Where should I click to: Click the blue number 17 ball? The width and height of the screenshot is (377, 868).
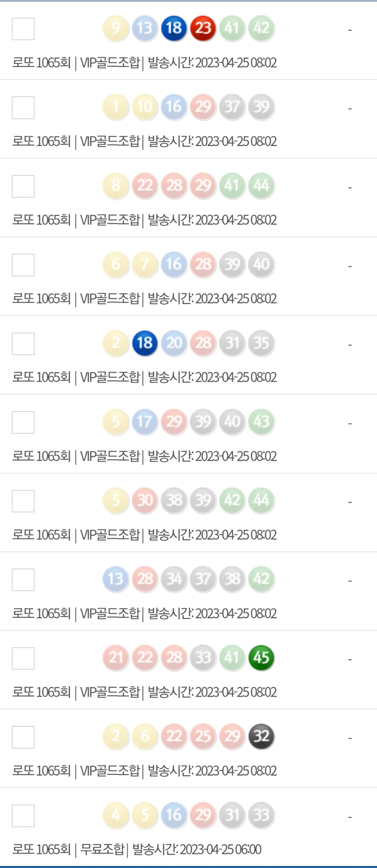(x=145, y=422)
